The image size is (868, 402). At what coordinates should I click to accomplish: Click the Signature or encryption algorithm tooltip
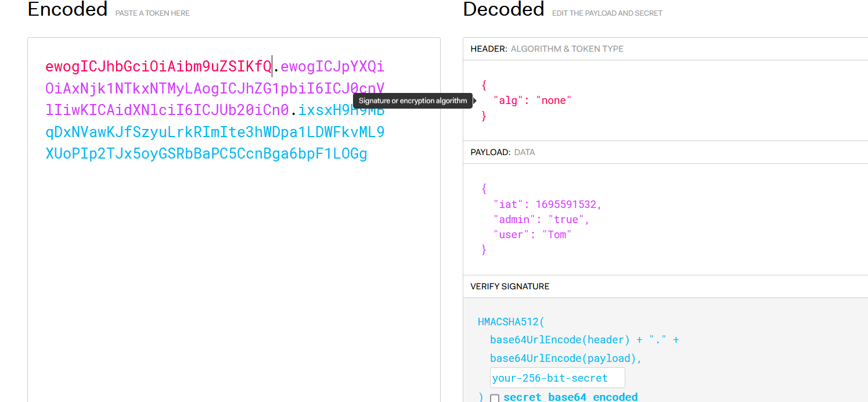[413, 100]
